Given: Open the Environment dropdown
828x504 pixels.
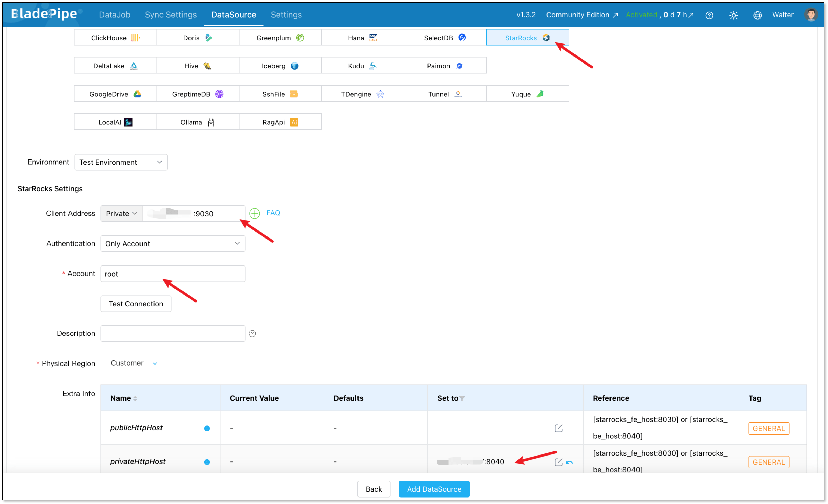Looking at the screenshot, I should pos(121,162).
